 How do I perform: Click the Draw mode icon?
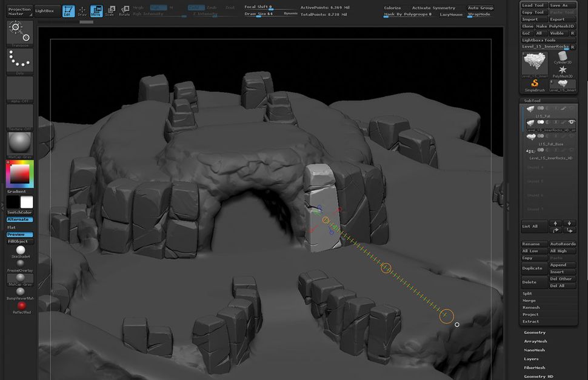(83, 10)
